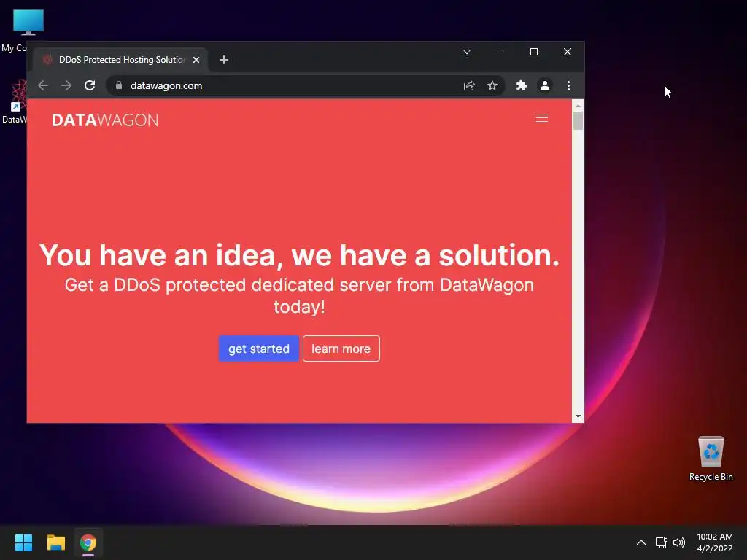Close the Chrome window
The height and width of the screenshot is (560, 747).
click(x=568, y=52)
